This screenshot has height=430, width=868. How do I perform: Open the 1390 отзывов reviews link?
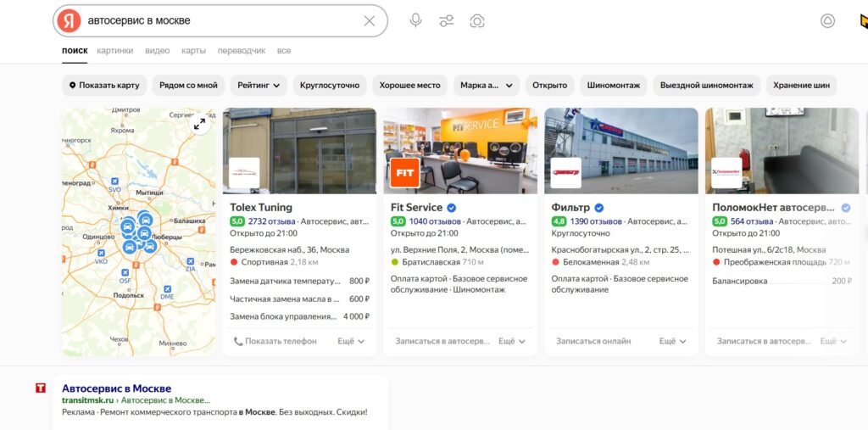pos(596,221)
